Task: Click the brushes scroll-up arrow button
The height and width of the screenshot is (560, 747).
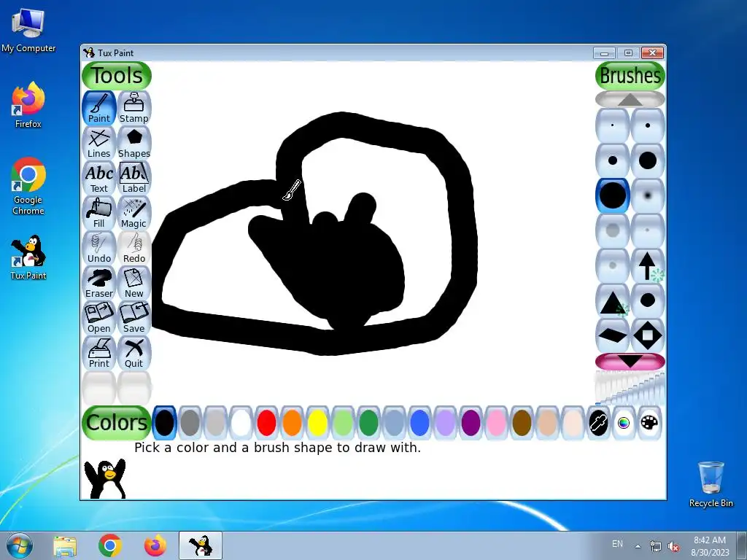Action: (x=630, y=99)
